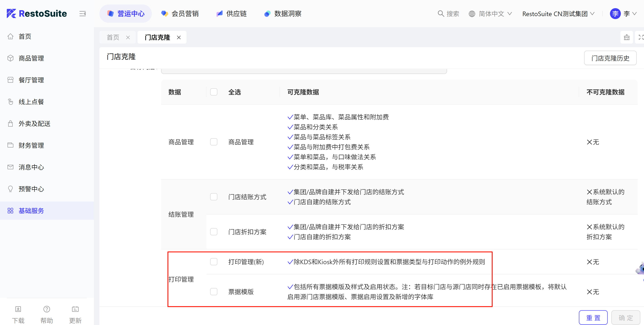644x325 pixels.
Task: Click the 确定 button
Action: click(x=626, y=318)
